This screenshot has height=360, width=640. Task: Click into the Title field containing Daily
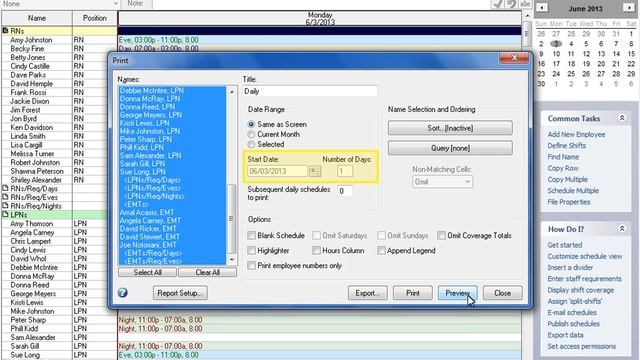coord(310,91)
